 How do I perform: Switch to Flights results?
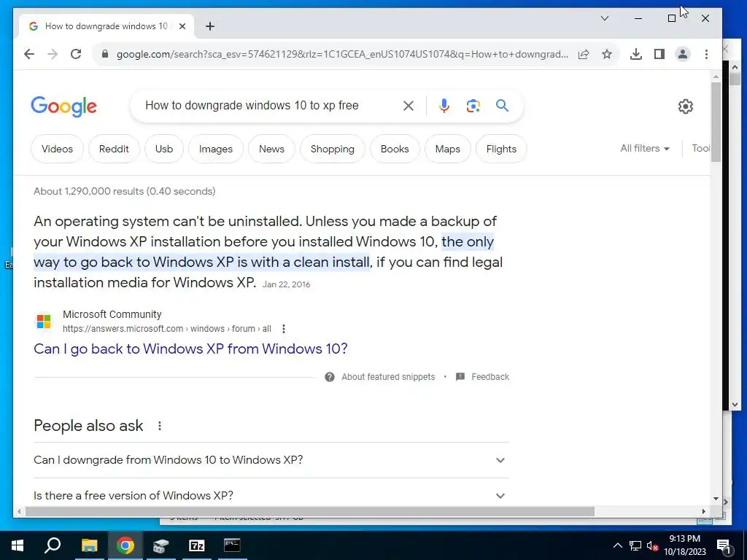[501, 149]
